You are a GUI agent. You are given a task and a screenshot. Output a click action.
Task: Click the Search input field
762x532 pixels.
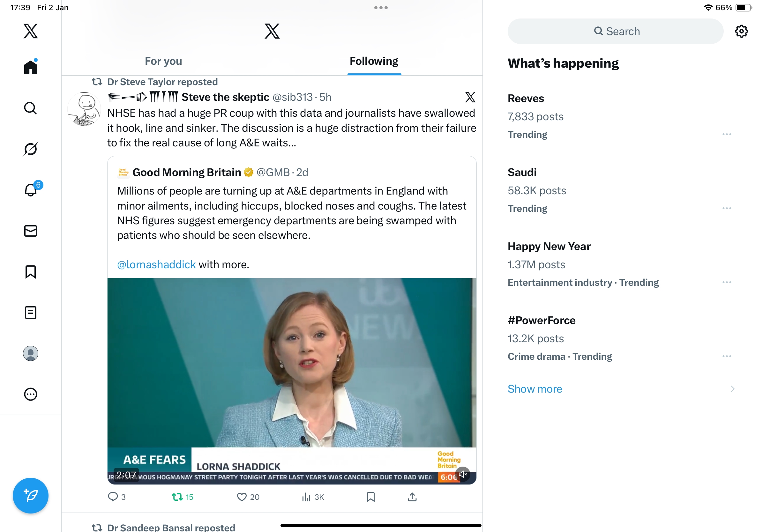click(x=616, y=31)
